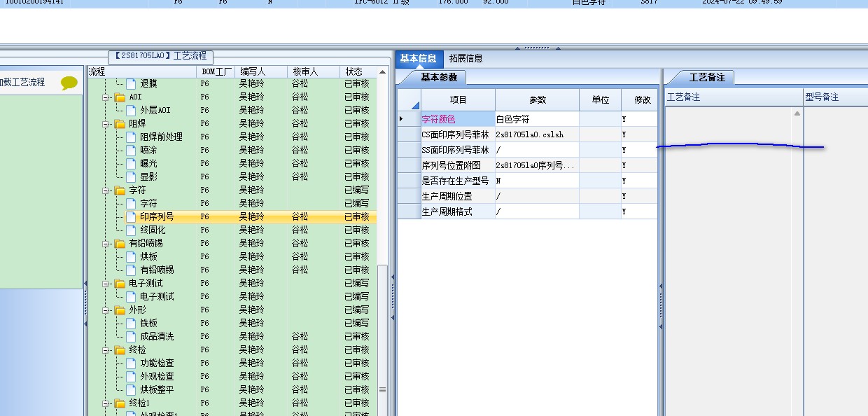Click the document icon beside 烘板整平
Viewport: 868px width, 416px height.
131,390
